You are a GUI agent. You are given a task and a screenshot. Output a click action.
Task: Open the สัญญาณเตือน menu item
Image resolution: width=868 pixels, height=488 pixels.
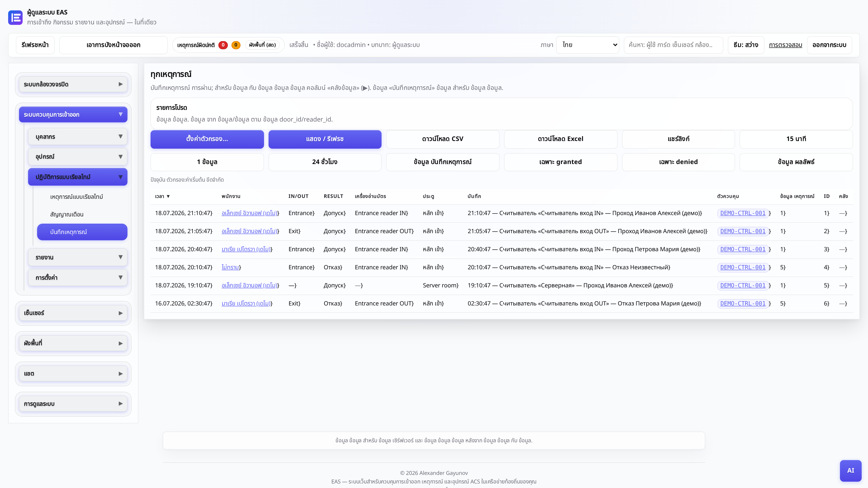(x=67, y=214)
